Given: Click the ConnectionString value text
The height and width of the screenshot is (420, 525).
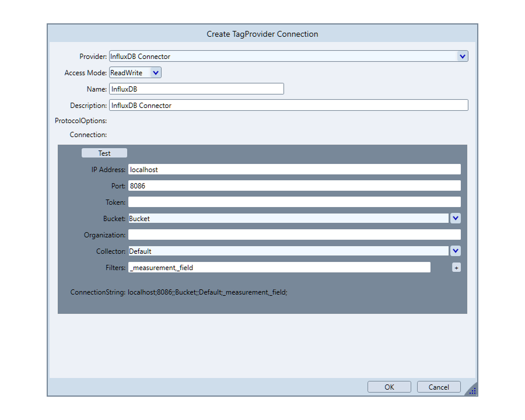Looking at the screenshot, I should pos(208,292).
